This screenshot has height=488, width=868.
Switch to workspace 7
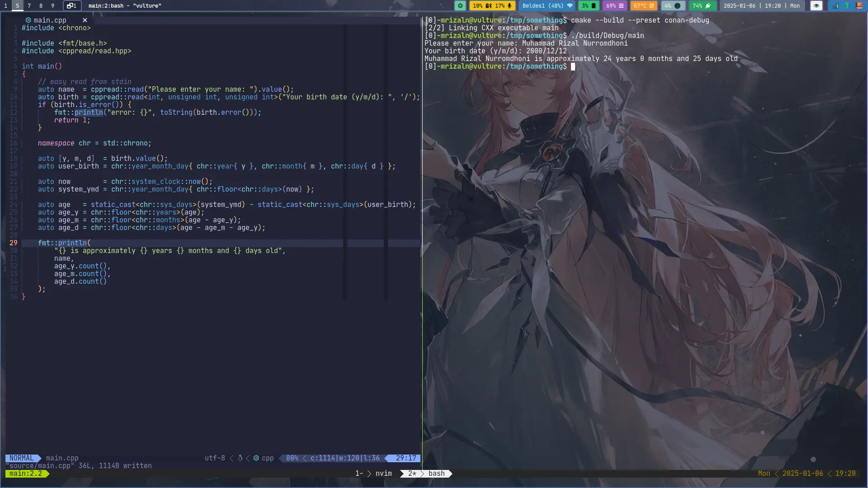pyautogui.click(x=29, y=6)
